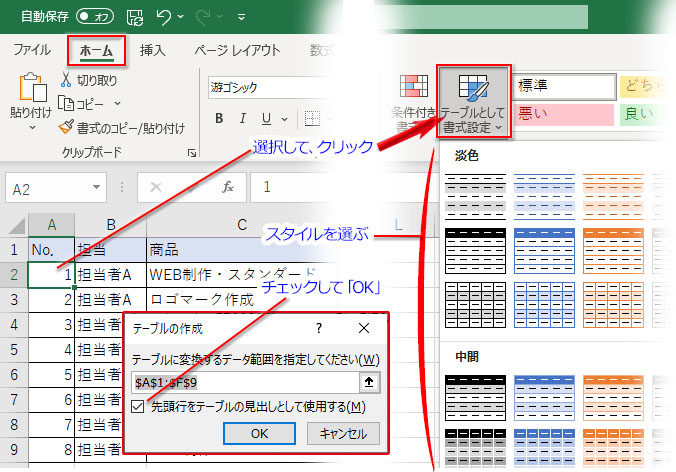Choose first black 淡色 table style
676x472 pixels.
(x=475, y=197)
